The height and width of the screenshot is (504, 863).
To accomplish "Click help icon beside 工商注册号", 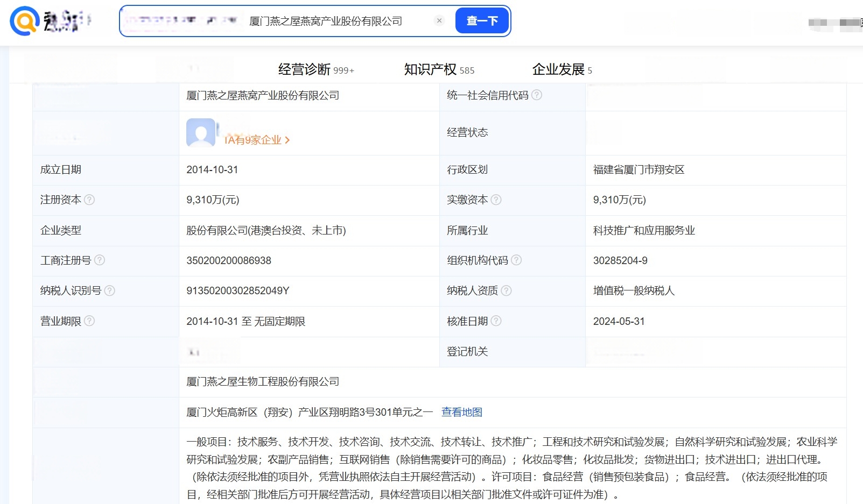I will (100, 260).
